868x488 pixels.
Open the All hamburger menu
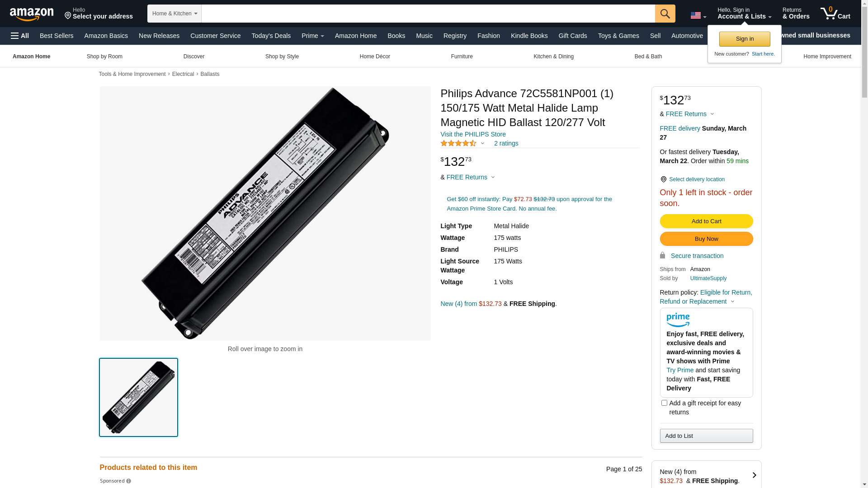point(20,36)
